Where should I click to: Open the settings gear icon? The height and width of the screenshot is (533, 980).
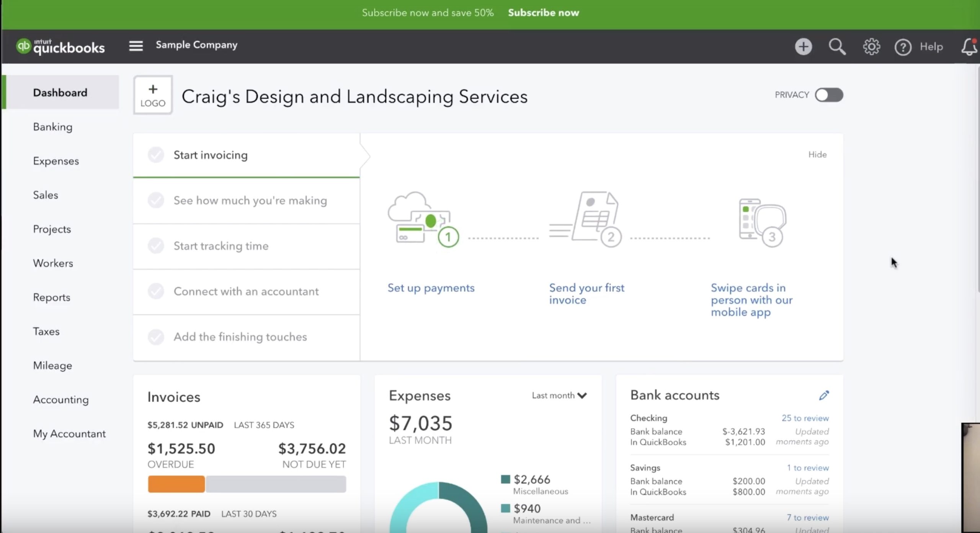pos(871,47)
